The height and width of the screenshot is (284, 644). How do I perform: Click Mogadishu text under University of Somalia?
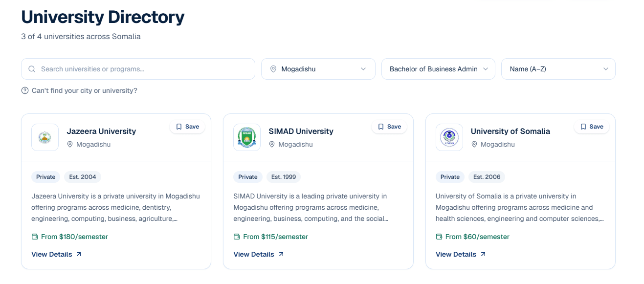click(x=498, y=144)
